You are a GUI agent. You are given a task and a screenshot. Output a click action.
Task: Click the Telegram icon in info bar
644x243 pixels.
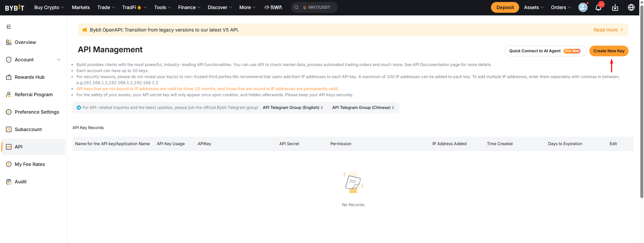tap(79, 108)
